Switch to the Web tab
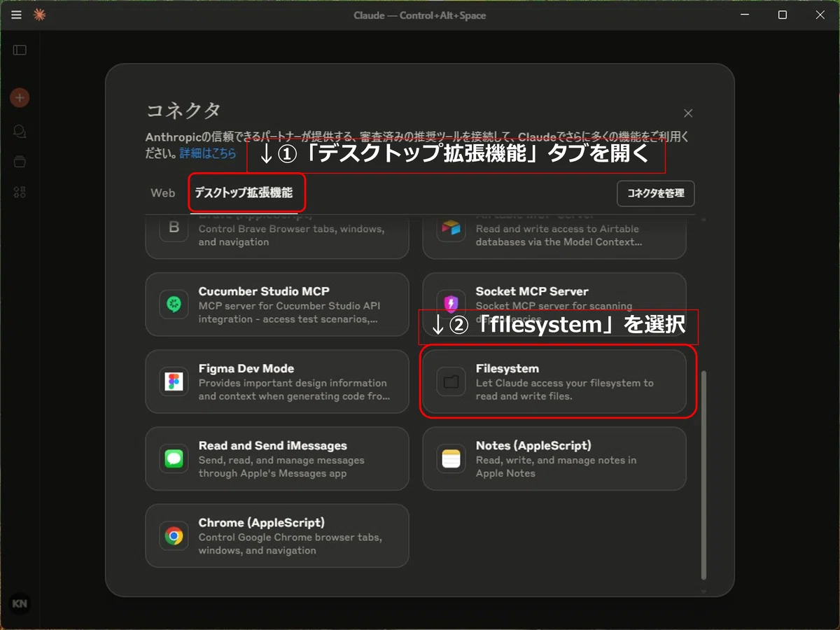 [163, 193]
